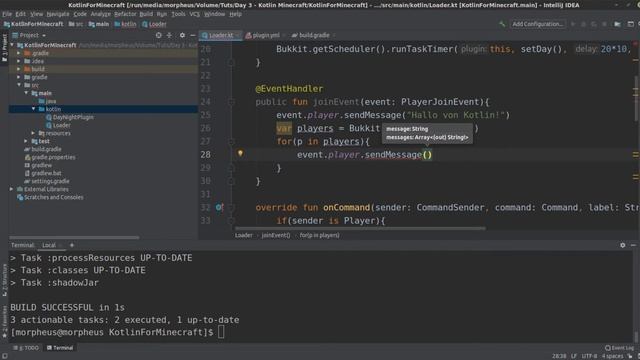Select the java folder in tree
Screen dimensions: 640x360
tap(47, 101)
